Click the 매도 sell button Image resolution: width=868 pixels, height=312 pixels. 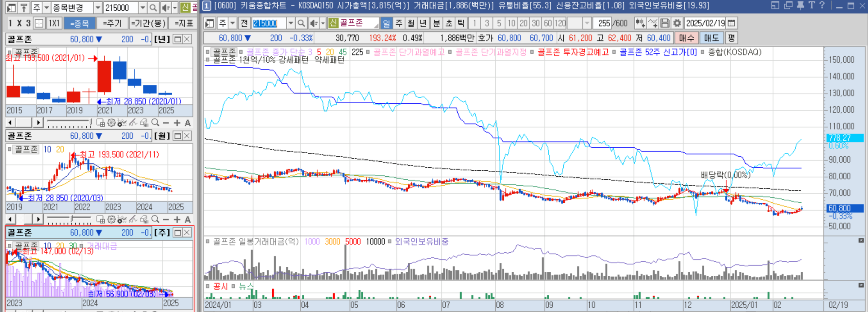[x=712, y=38]
